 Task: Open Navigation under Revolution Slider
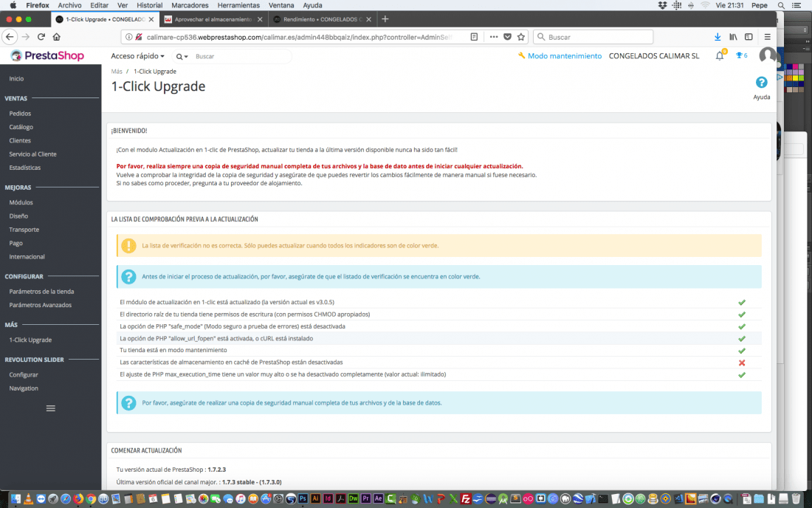24,388
